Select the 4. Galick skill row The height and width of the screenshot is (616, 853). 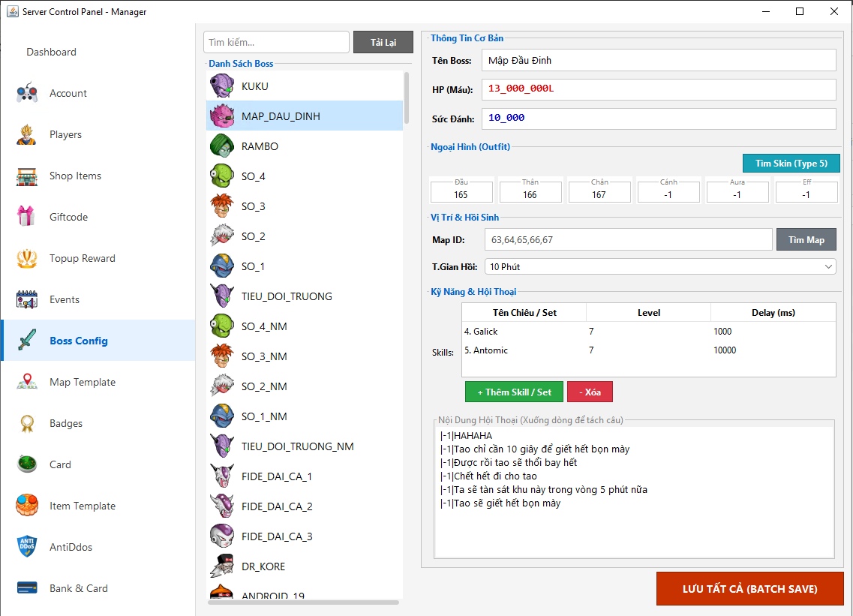click(648, 332)
